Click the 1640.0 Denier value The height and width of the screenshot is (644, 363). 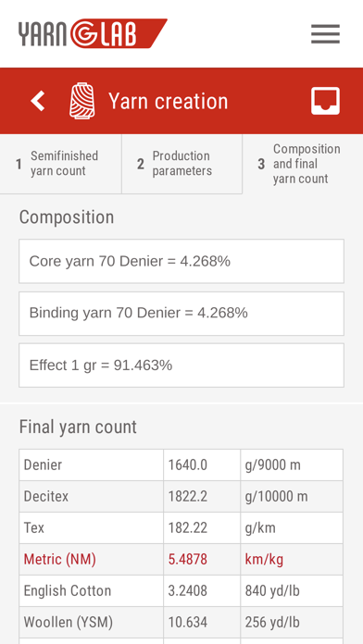click(187, 464)
